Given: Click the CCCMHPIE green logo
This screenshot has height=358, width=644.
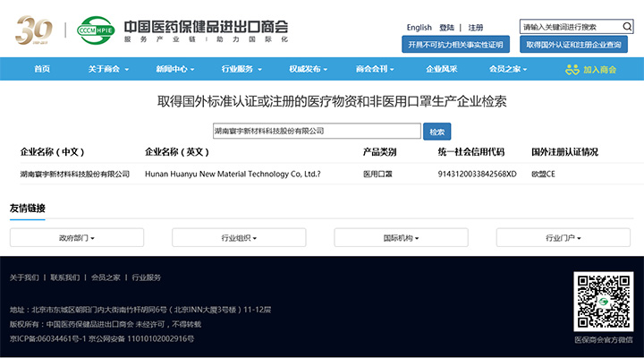Looking at the screenshot, I should (97, 30).
